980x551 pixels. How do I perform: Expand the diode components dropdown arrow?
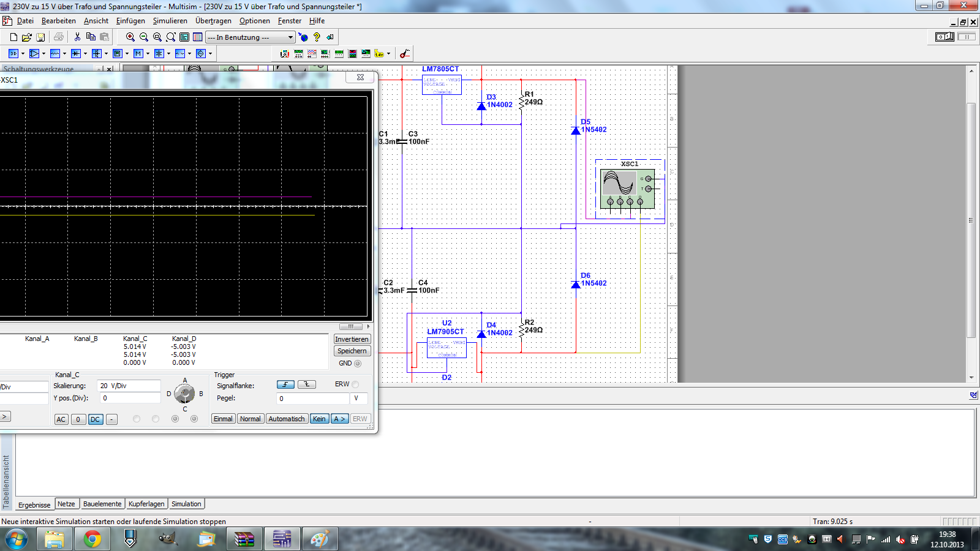click(85, 54)
